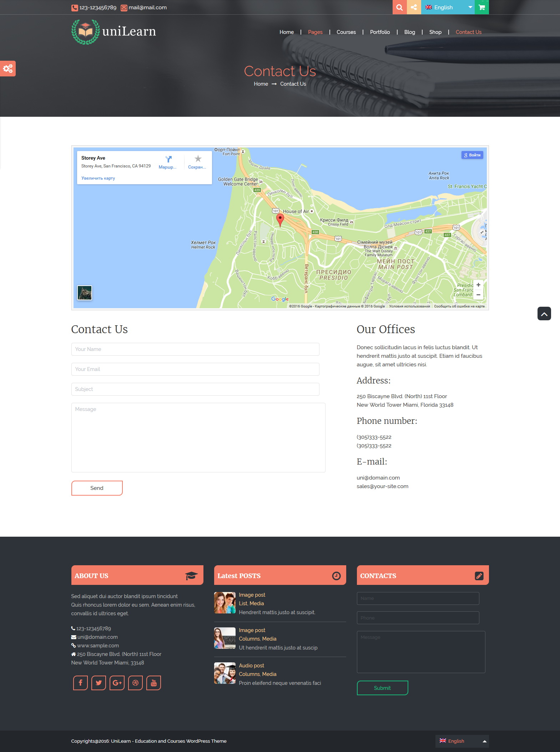This screenshot has width=560, height=752.
Task: Click the Audio post thumbnail
Action: (x=225, y=673)
